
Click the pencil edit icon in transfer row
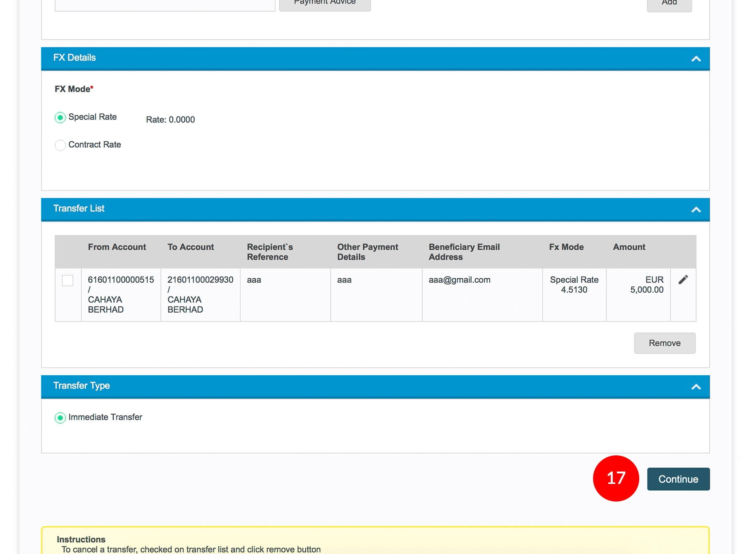683,280
